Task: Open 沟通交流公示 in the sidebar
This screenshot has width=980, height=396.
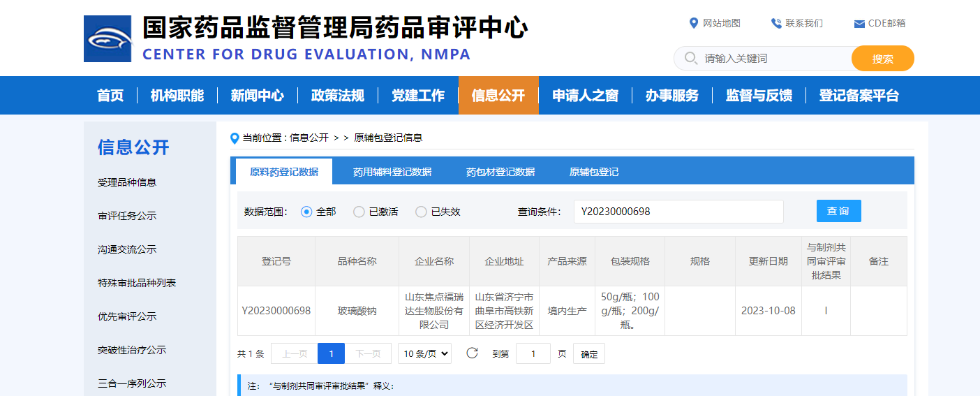Action: pyautogui.click(x=127, y=249)
